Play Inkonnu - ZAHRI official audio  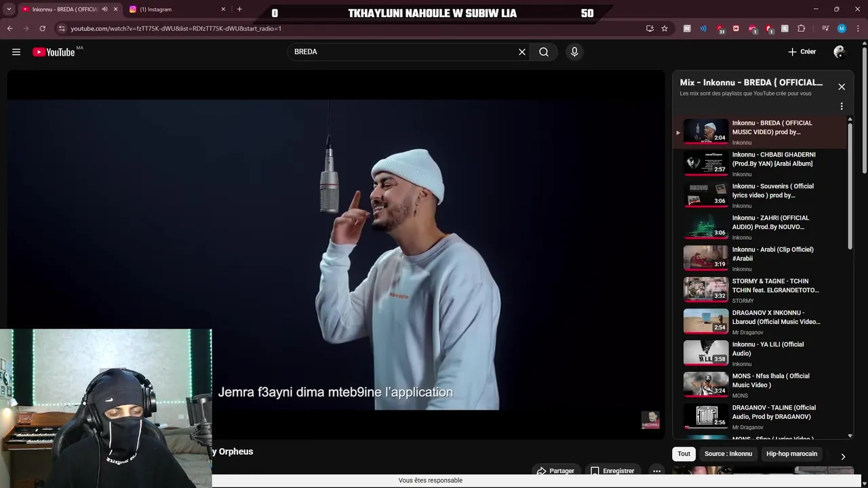[x=760, y=227]
